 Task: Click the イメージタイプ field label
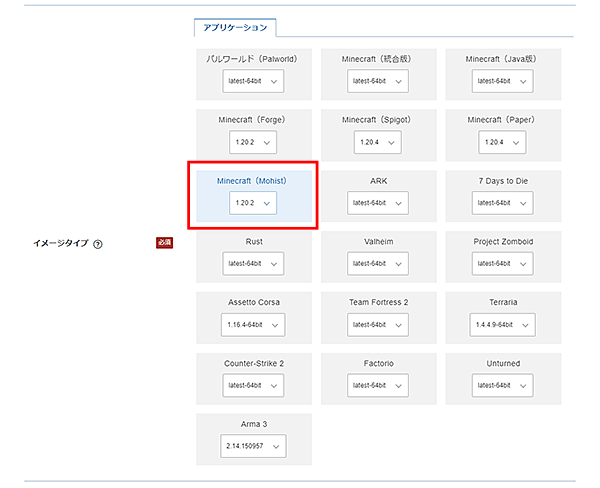click(61, 243)
